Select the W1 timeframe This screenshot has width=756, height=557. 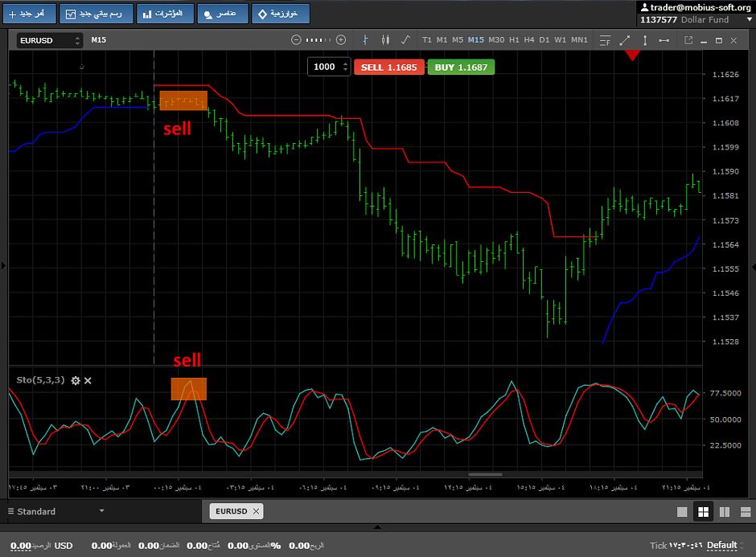tap(560, 40)
